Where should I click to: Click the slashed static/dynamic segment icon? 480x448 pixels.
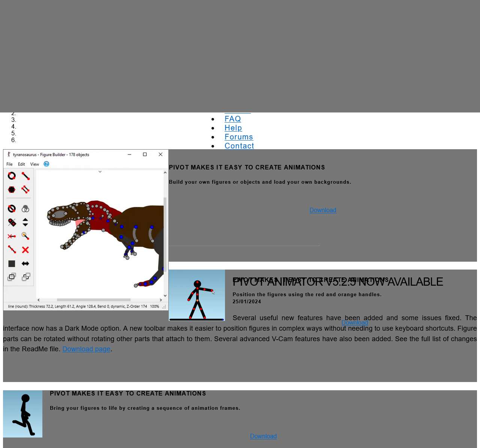(x=12, y=222)
